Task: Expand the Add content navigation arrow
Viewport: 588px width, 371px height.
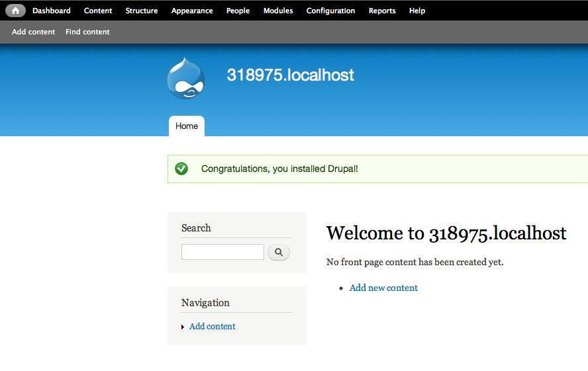Action: (183, 327)
